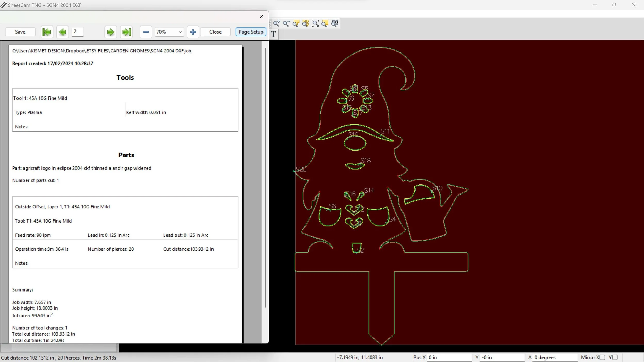This screenshot has height=362, width=644.
Task: Zoom to all parts icon
Action: [x=306, y=23]
